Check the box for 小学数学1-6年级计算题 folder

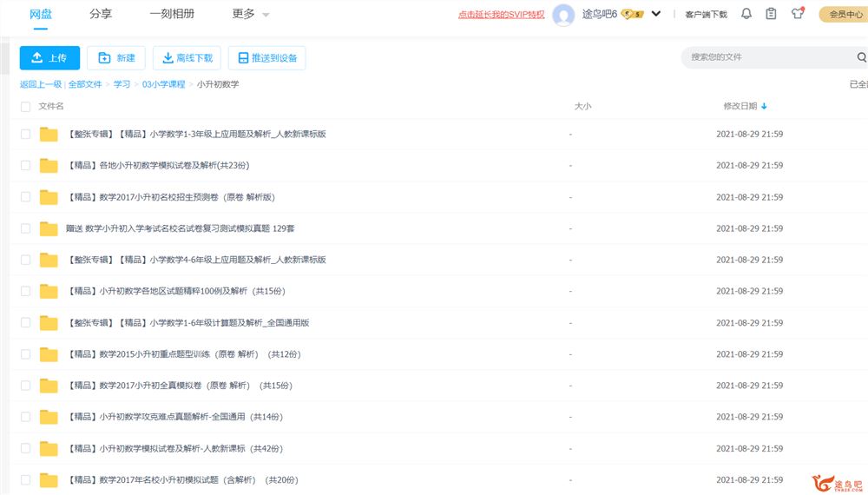click(25, 323)
